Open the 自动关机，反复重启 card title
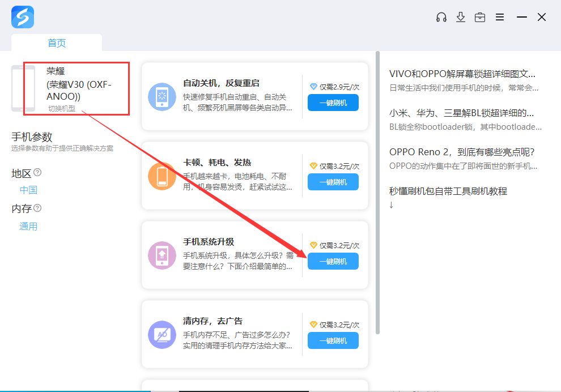 [x=221, y=83]
